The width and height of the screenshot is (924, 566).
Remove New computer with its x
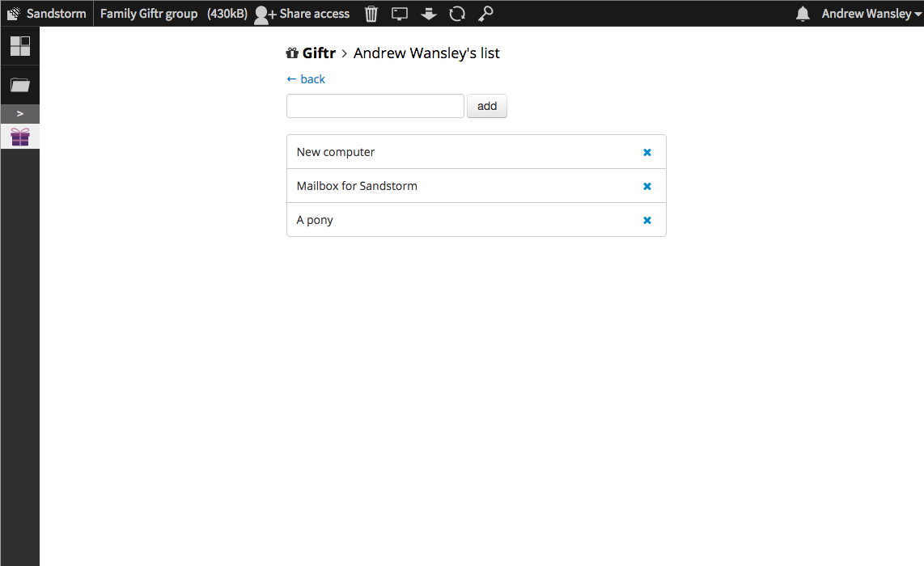coord(647,153)
